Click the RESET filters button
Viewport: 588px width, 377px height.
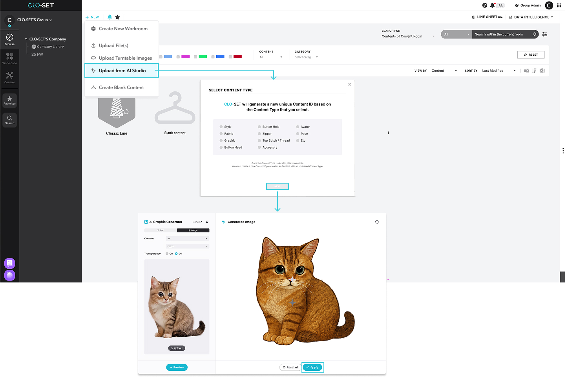pyautogui.click(x=531, y=55)
